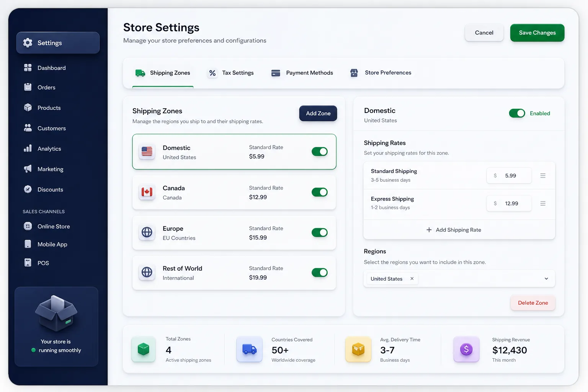
Task: Click the Marketing megaphone icon
Action: pos(28,169)
